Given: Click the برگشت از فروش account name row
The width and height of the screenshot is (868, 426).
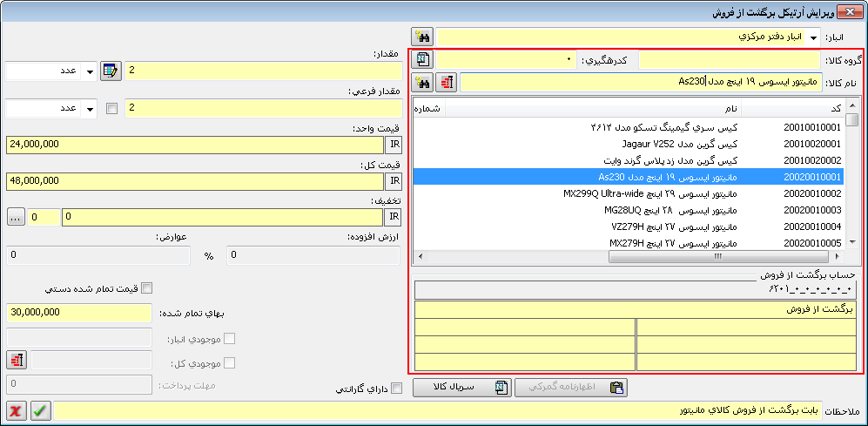Looking at the screenshot, I should [636, 309].
